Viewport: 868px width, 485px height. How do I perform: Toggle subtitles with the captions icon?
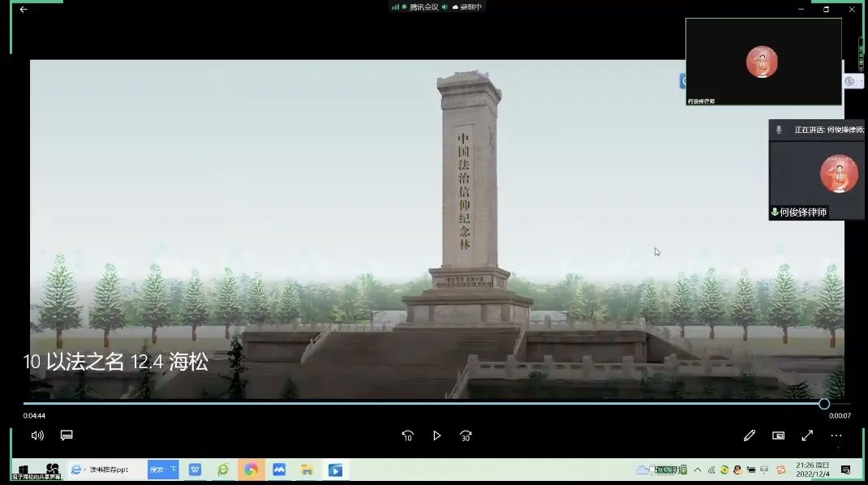pos(67,436)
